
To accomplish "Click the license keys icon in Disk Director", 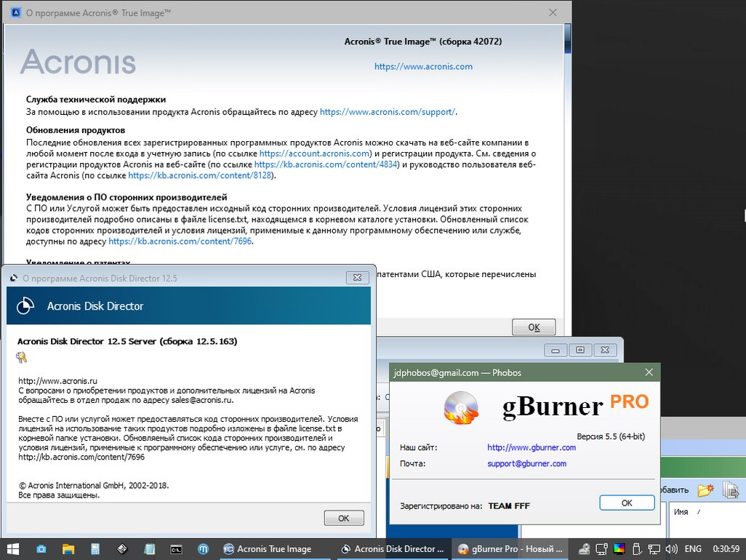I will (21, 357).
